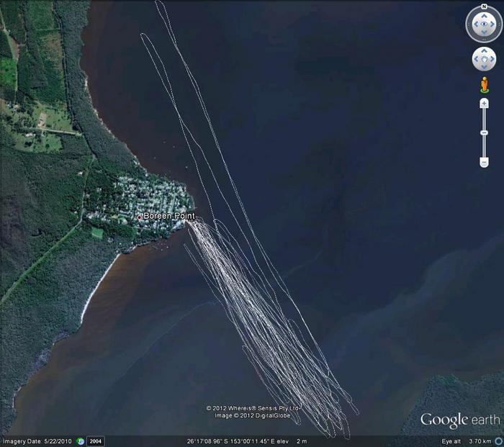Click the zoom slider handle
The image size is (504, 447).
tap(484, 133)
